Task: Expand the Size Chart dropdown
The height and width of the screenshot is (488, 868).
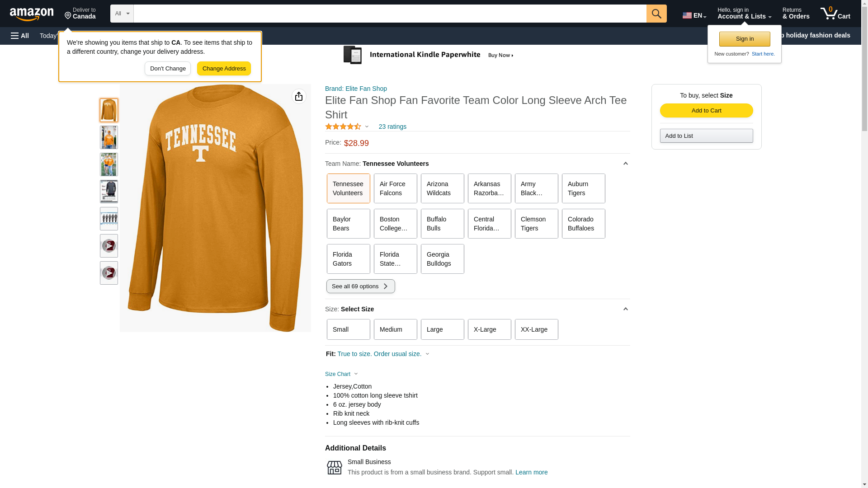Action: 341,374
